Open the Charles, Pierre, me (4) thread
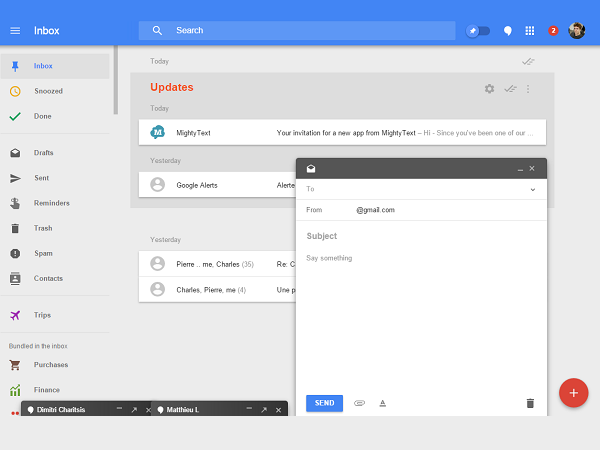 point(217,290)
